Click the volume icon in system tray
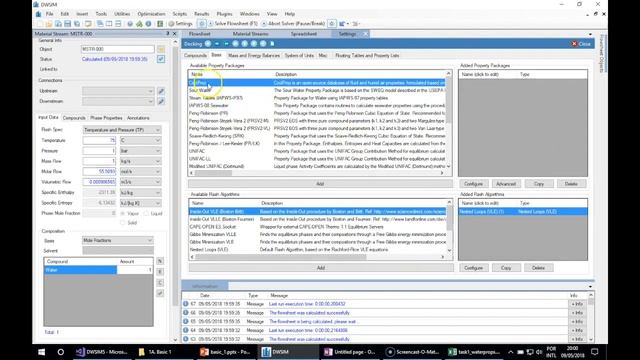The image size is (640, 360). pyautogui.click(x=539, y=352)
